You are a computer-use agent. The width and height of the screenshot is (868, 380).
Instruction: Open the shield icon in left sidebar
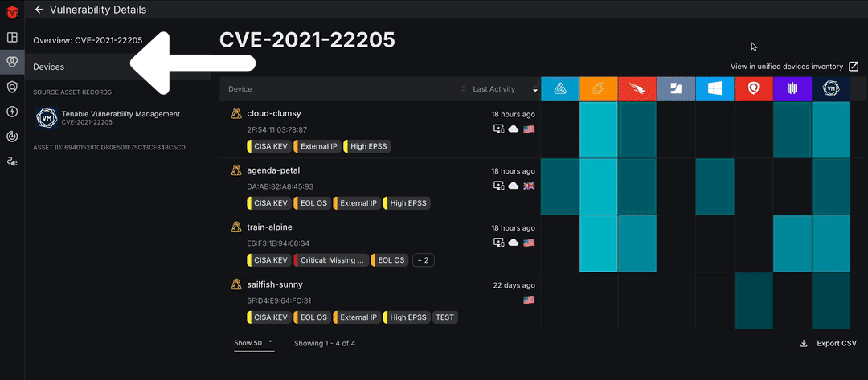tap(12, 87)
